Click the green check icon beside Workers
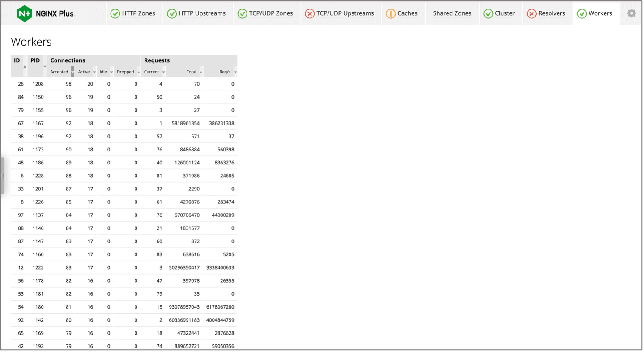The height and width of the screenshot is (353, 644). pyautogui.click(x=582, y=13)
